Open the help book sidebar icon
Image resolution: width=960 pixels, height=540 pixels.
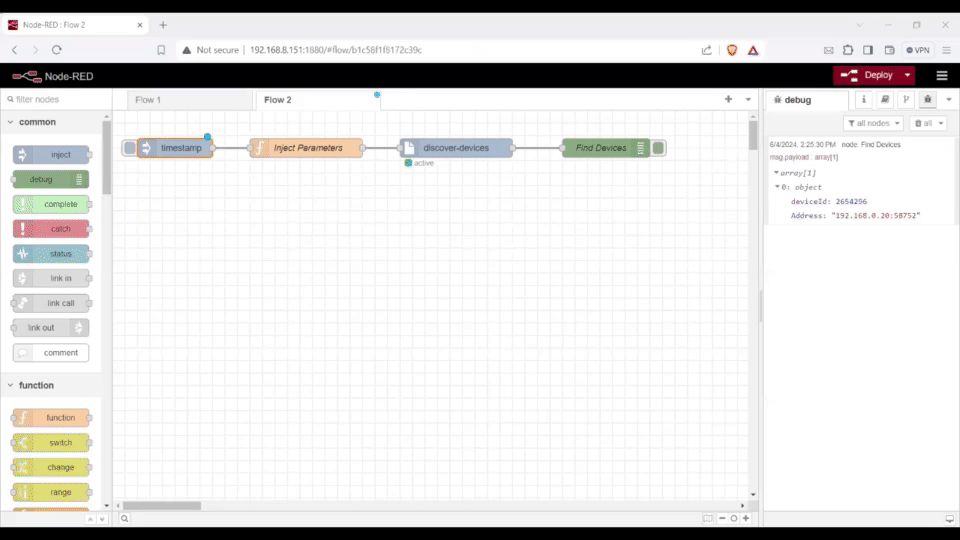885,100
